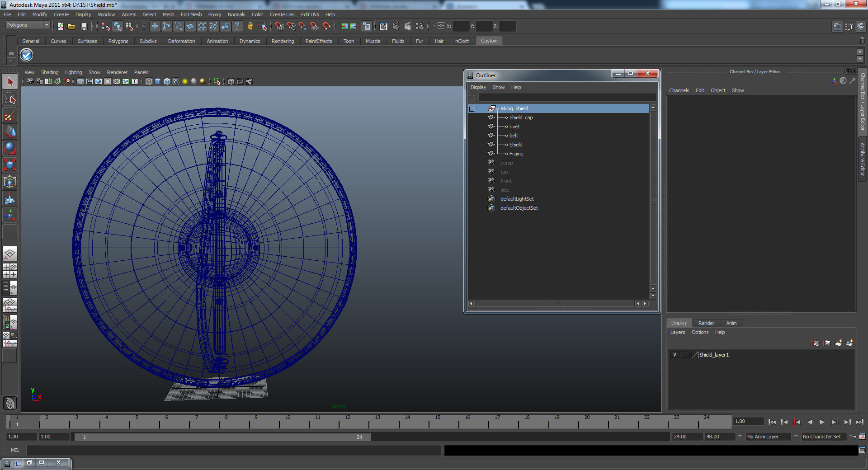868x470 pixels.
Task: Click the Open Scene folder icon
Action: 71,26
